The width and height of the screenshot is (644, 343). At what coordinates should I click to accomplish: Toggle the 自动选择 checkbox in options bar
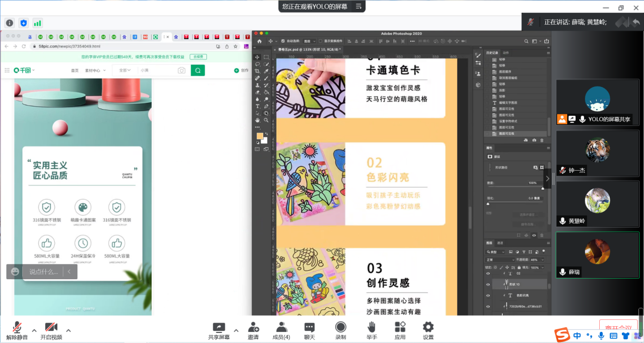(283, 41)
